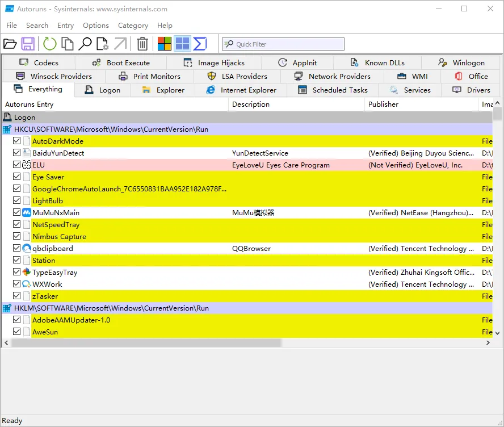
Task: Open the File menu
Action: tap(11, 26)
